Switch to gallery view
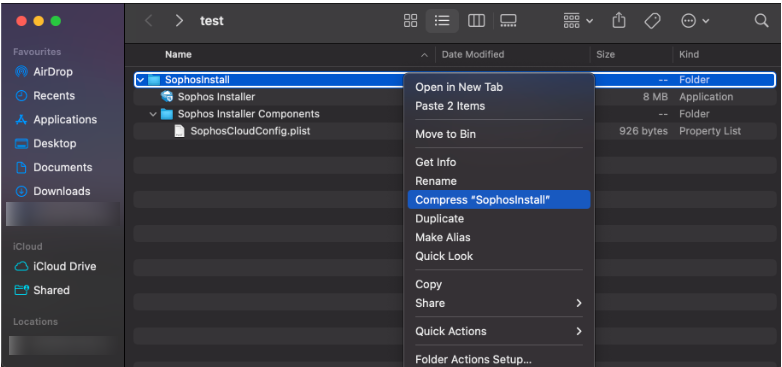 [x=508, y=20]
